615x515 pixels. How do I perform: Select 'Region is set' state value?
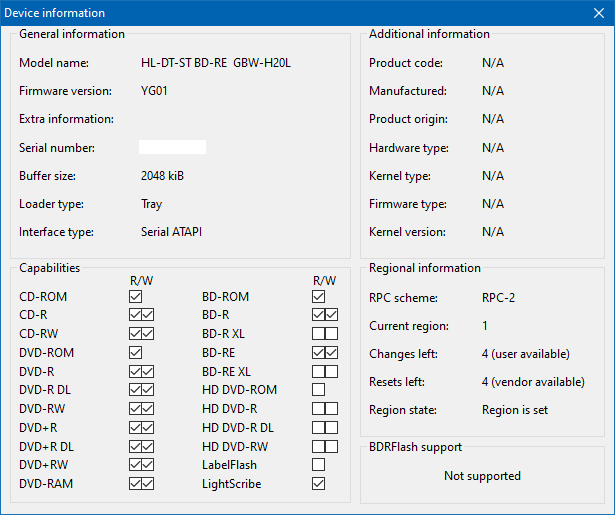[515, 410]
